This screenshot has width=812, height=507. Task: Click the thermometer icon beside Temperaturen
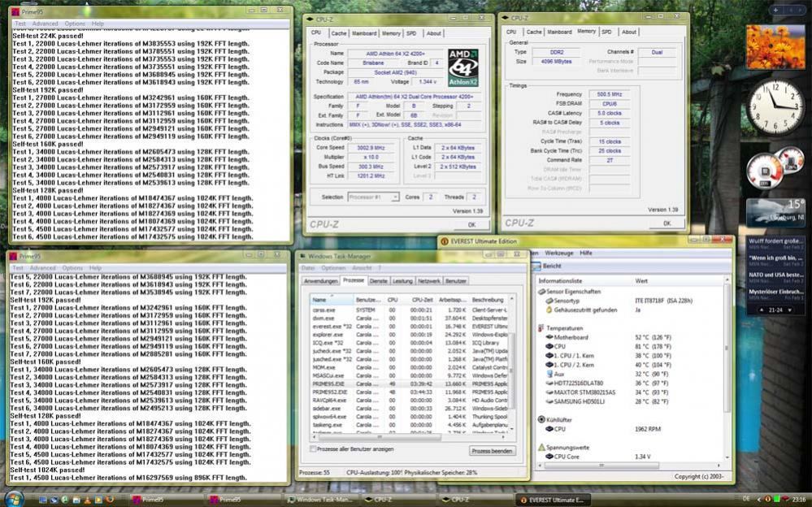click(x=541, y=328)
